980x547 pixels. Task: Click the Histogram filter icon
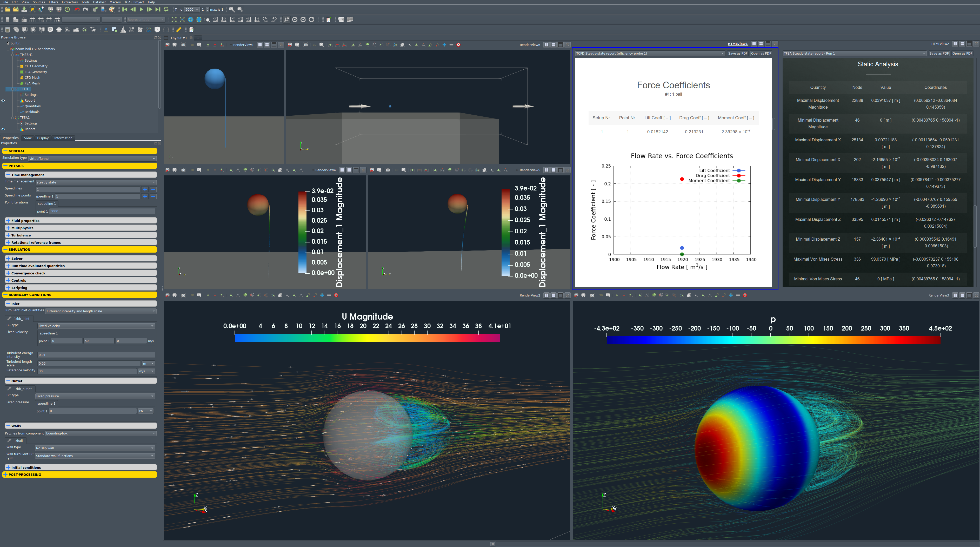pyautogui.click(x=123, y=30)
